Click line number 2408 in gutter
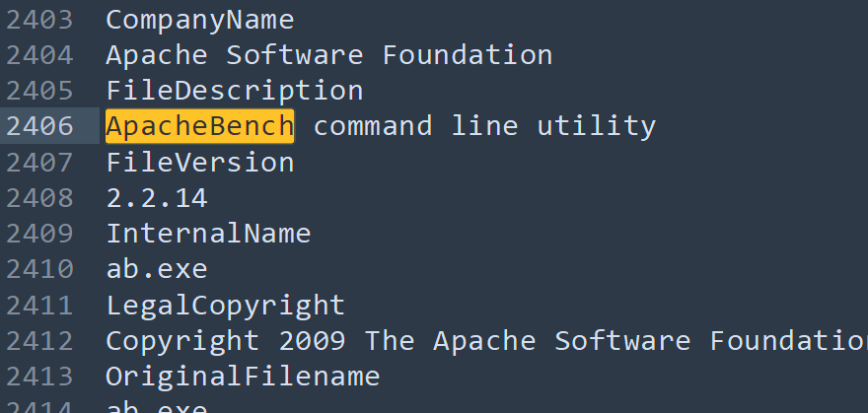Image resolution: width=868 pixels, height=413 pixels. tap(39, 198)
